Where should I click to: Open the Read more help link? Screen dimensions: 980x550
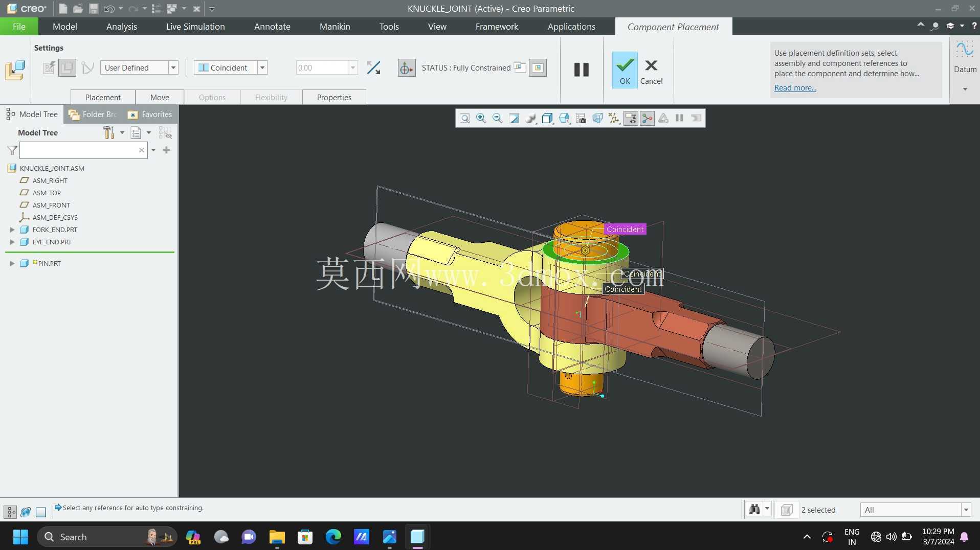pos(795,88)
